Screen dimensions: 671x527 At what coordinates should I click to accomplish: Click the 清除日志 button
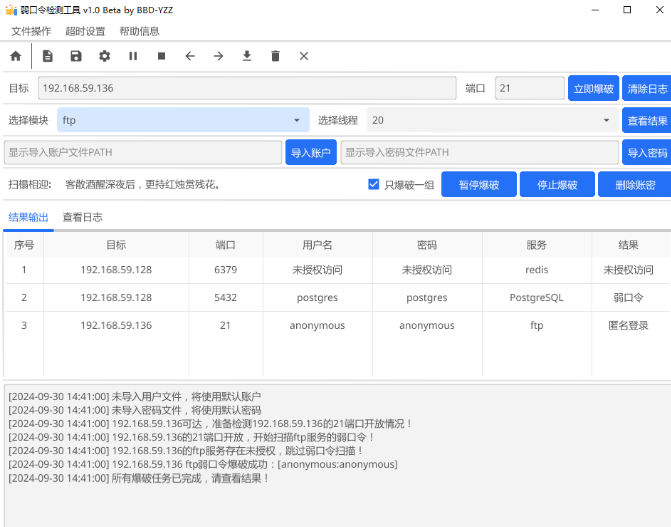647,89
